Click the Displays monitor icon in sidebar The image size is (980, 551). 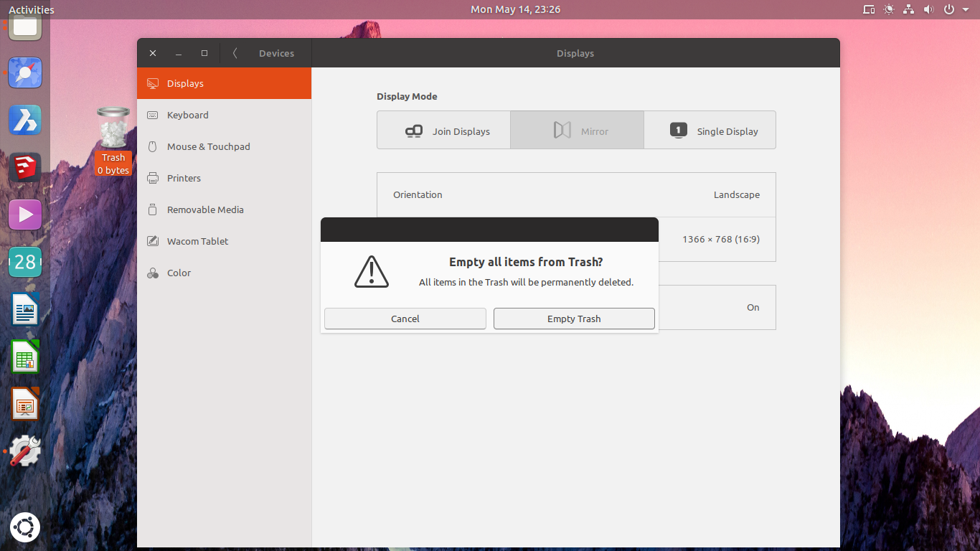coord(152,84)
